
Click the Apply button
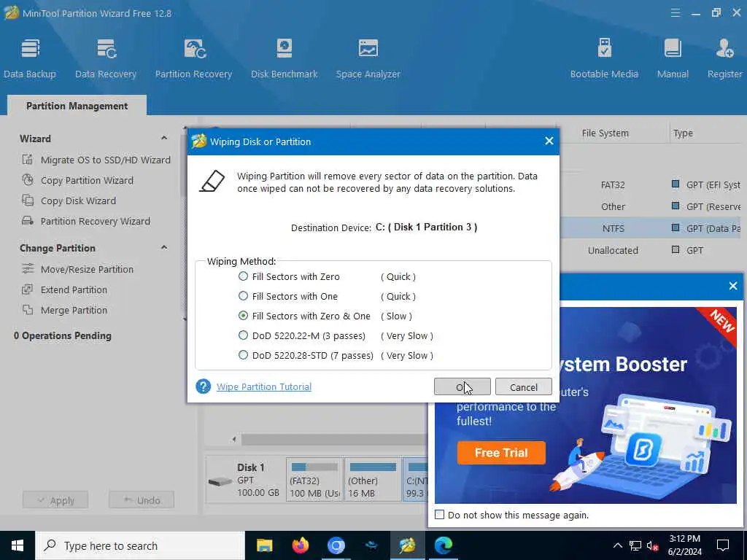55,500
